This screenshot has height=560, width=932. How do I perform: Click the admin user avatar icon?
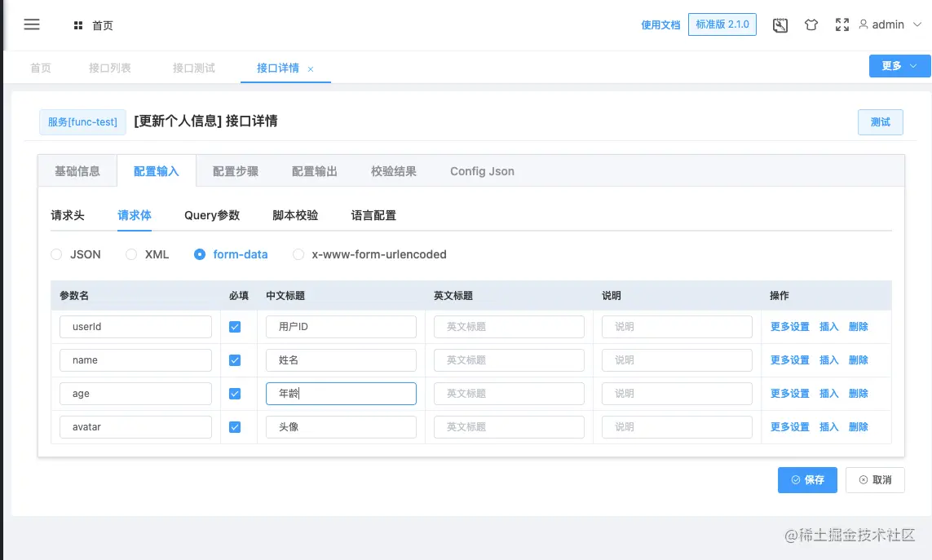864,24
